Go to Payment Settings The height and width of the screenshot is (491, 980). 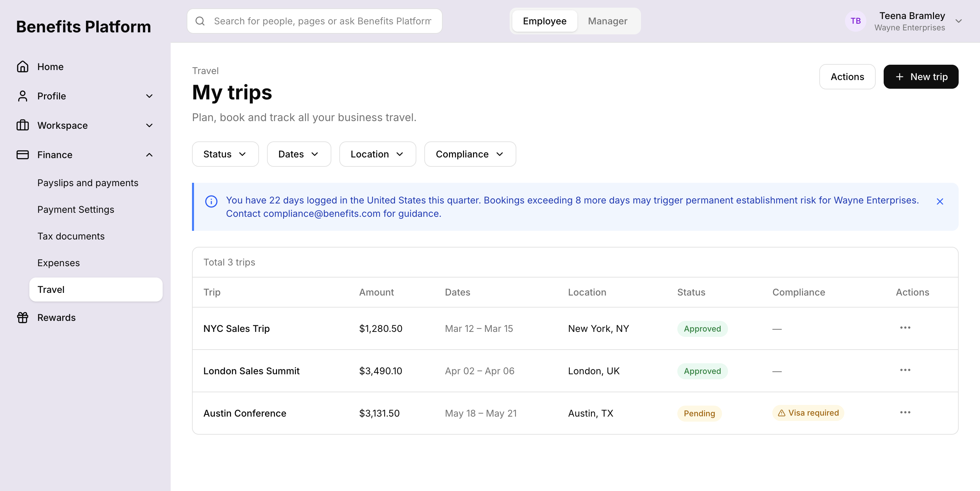click(76, 209)
